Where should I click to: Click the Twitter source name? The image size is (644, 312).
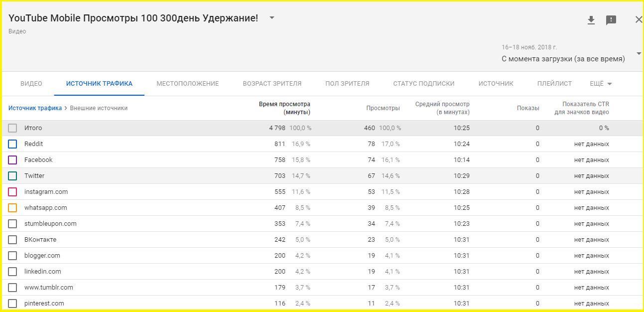click(34, 176)
